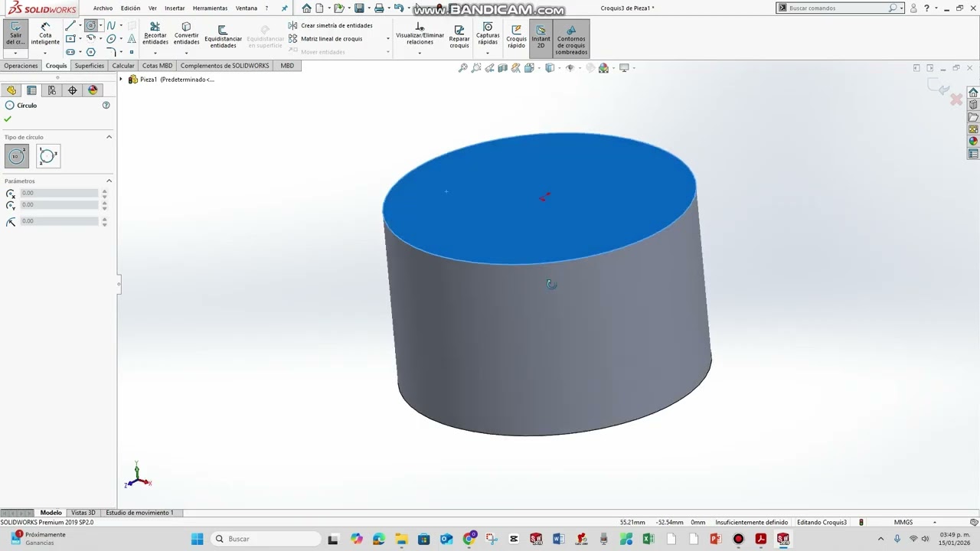The width and height of the screenshot is (980, 551).
Task: Open Recortar entidades dropdown arrow
Action: pos(155,52)
